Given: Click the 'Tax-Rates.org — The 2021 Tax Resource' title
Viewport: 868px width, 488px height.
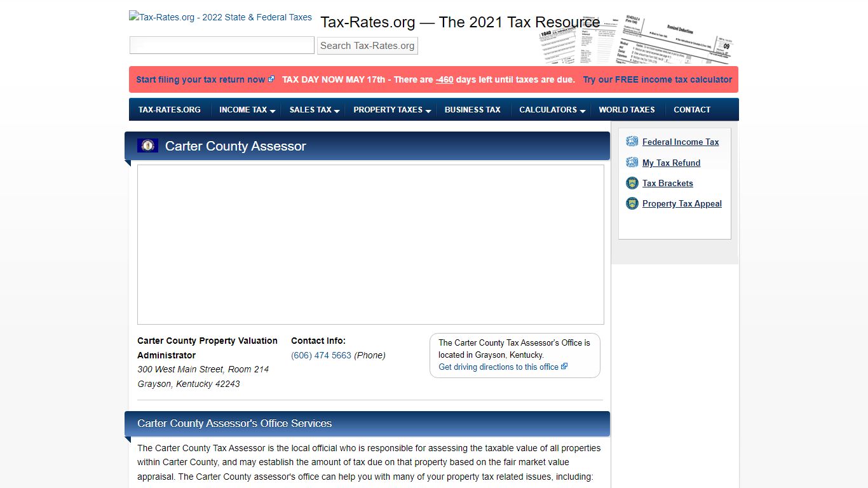Looking at the screenshot, I should (x=460, y=22).
